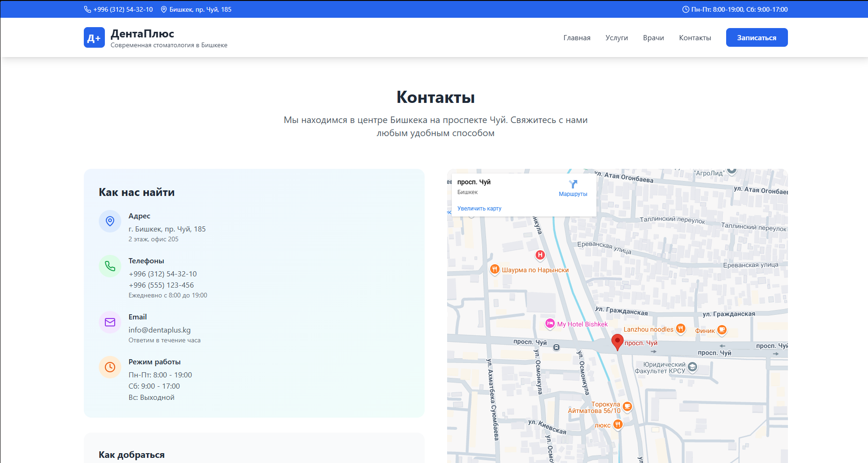Click the map card title "просп. Чуй" above Бишкек
This screenshot has height=463, width=868.
tap(474, 182)
